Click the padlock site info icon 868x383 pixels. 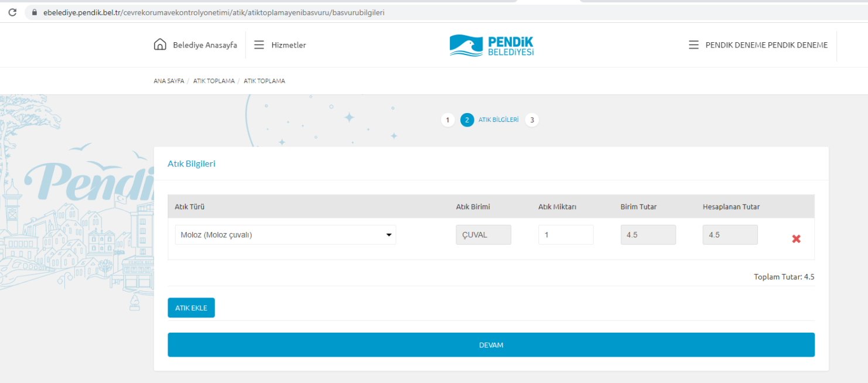point(34,12)
